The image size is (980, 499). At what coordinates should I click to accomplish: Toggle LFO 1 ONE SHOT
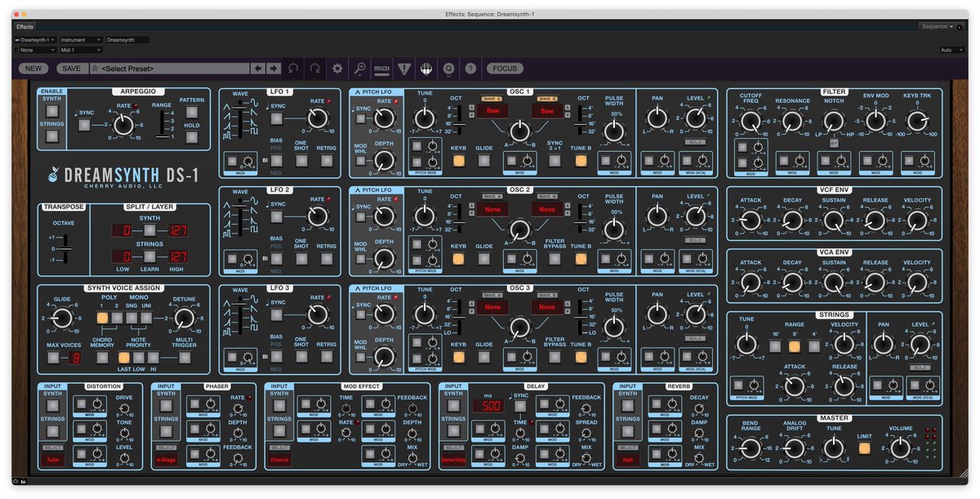point(301,161)
